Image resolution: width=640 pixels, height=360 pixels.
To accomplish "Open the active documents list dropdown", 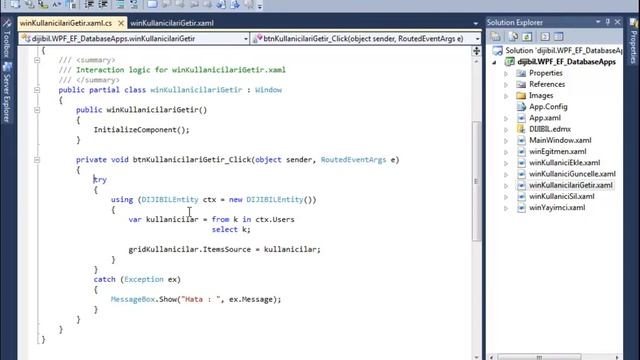I will tap(476, 24).
